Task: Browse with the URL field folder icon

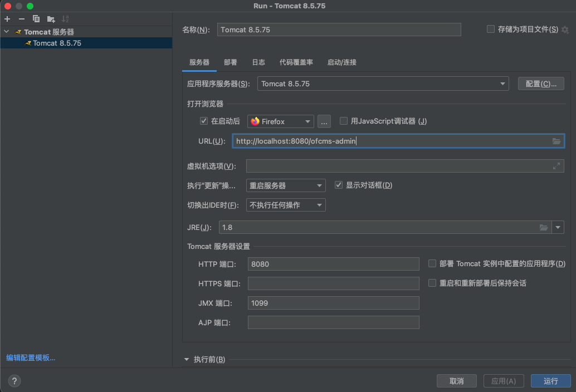Action: pyautogui.click(x=556, y=141)
